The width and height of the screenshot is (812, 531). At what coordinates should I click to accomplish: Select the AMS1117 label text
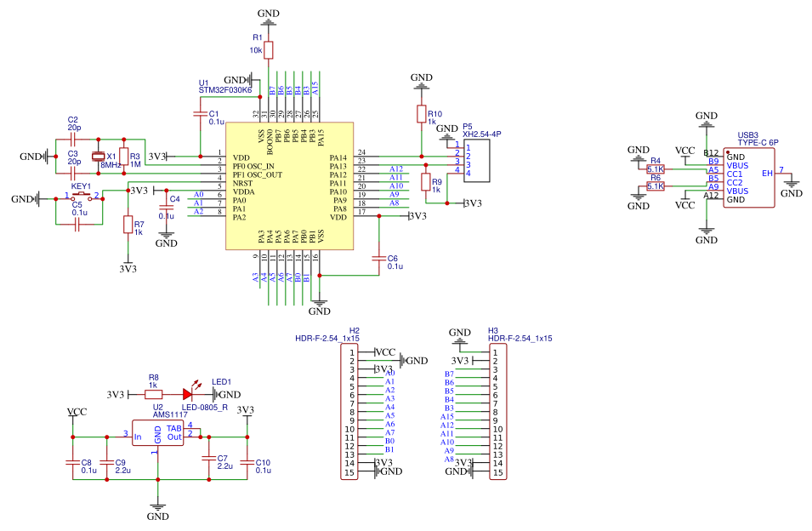170,414
